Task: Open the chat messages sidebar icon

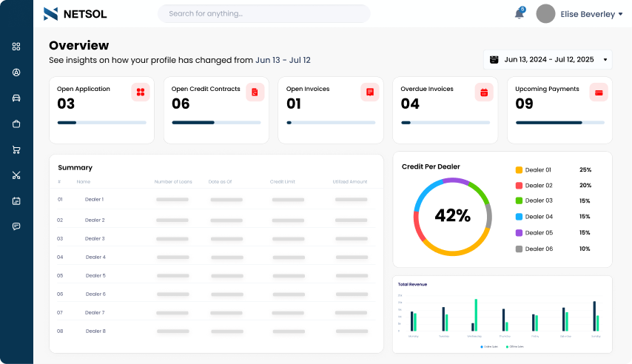Action: click(16, 226)
